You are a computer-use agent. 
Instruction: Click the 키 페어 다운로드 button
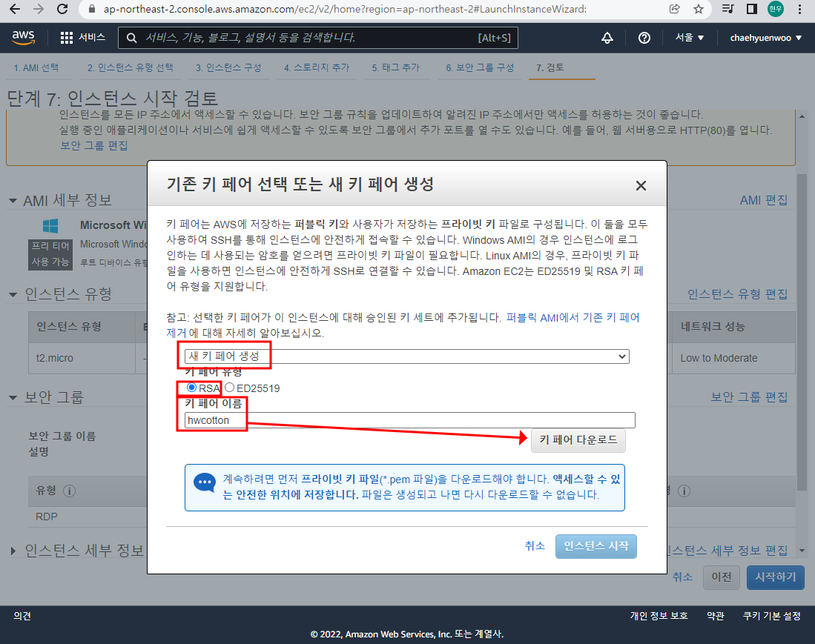(578, 440)
